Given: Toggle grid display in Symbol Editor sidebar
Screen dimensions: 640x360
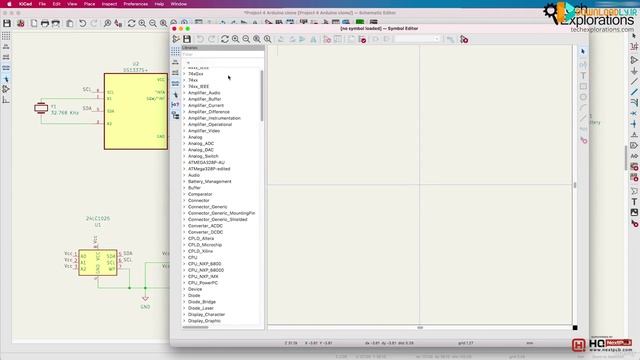Looking at the screenshot, I should pyautogui.click(x=175, y=51).
